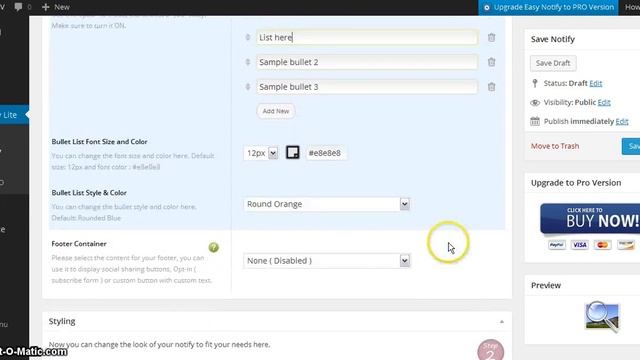Open the Round Orange bullet style dropdown
This screenshot has width=640, height=360.
pos(327,204)
